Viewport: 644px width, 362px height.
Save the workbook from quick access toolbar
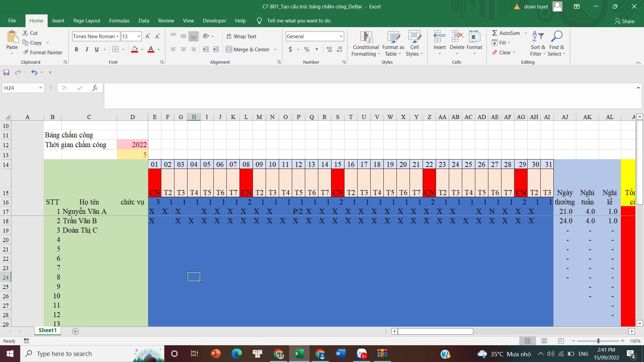(6, 72)
